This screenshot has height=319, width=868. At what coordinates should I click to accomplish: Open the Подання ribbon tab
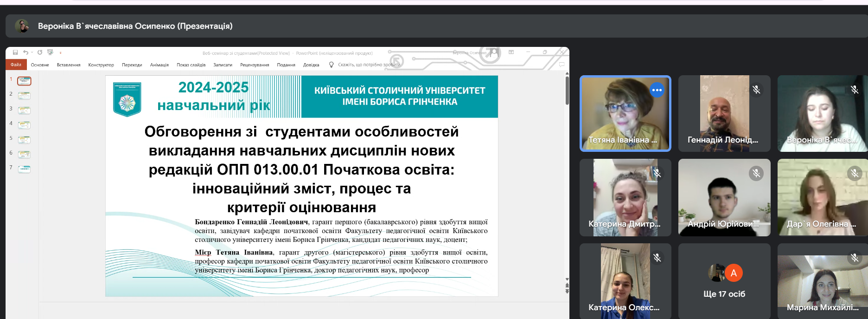pos(286,65)
